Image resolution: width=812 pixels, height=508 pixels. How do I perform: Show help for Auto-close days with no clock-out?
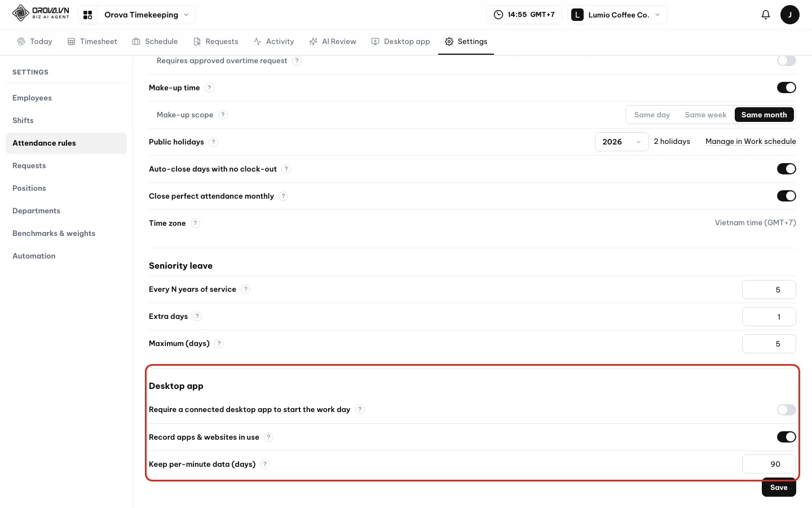[286, 169]
